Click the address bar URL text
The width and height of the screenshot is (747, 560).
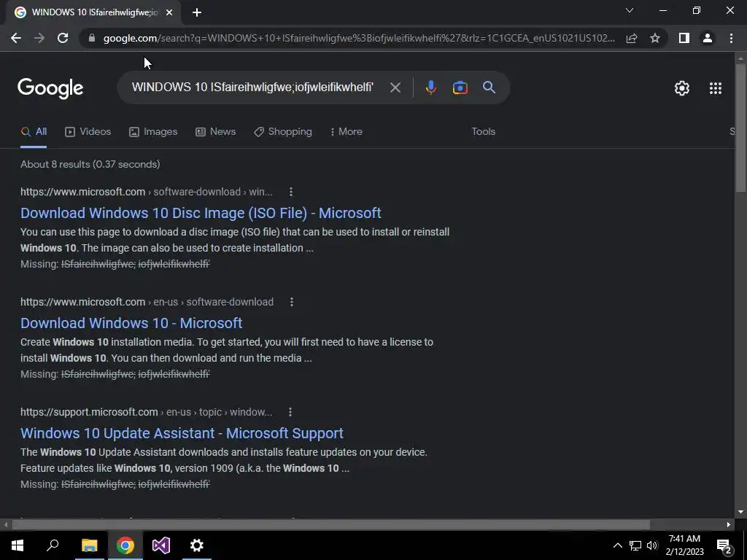[359, 38]
